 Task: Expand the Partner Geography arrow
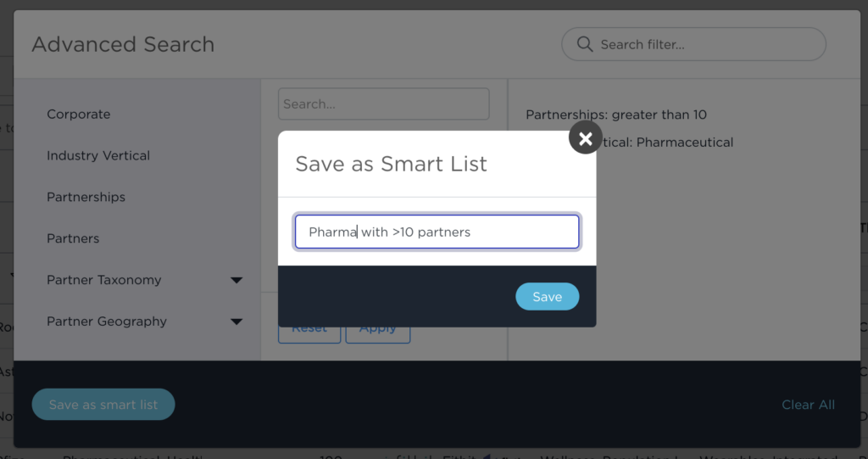(236, 322)
